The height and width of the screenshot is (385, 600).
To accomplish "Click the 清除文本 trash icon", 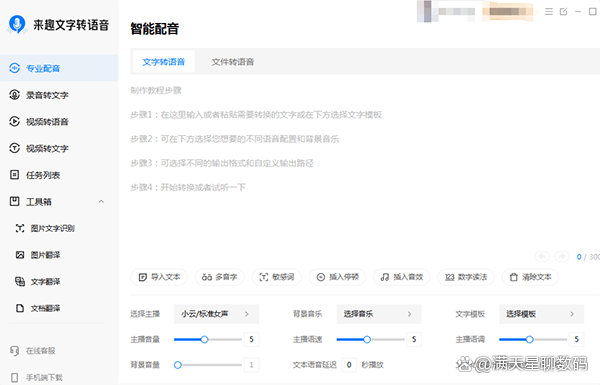I will pos(514,277).
